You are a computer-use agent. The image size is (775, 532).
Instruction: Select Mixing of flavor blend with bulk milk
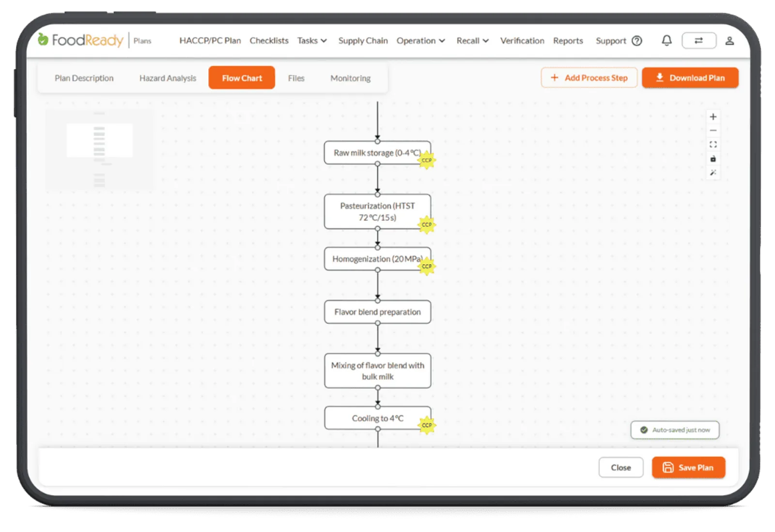(377, 371)
